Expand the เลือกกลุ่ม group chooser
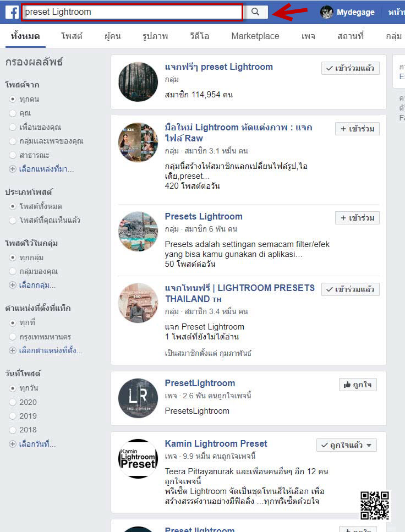This screenshot has width=405, height=532. (x=37, y=285)
